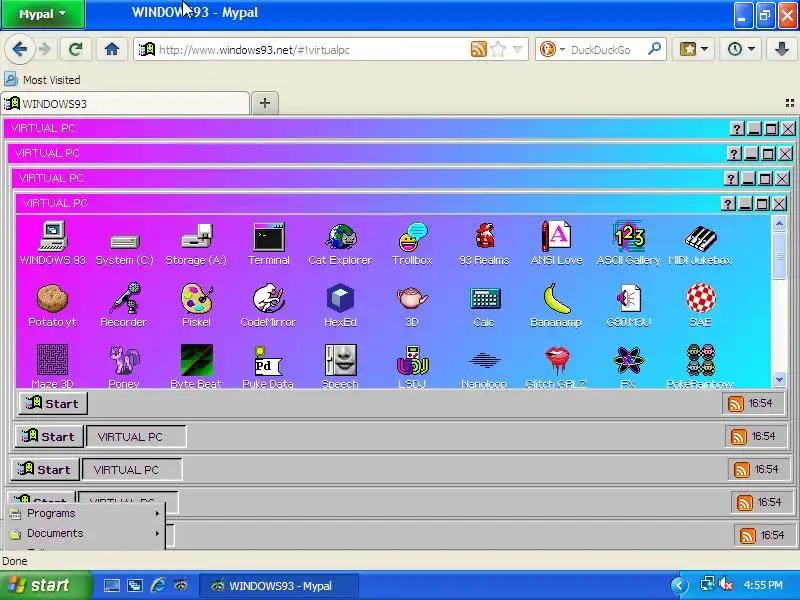The width and height of the screenshot is (800, 600).
Task: Launch the Poney icon
Action: (x=124, y=366)
